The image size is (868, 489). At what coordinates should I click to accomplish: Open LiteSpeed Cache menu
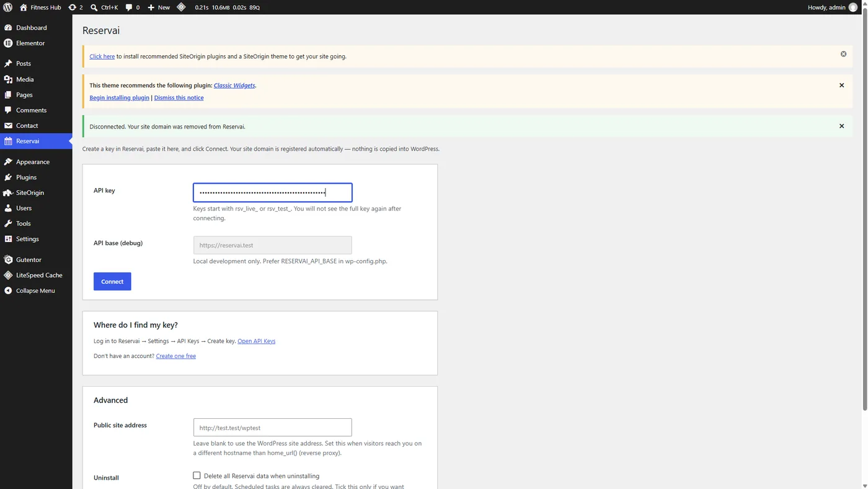(x=36, y=276)
